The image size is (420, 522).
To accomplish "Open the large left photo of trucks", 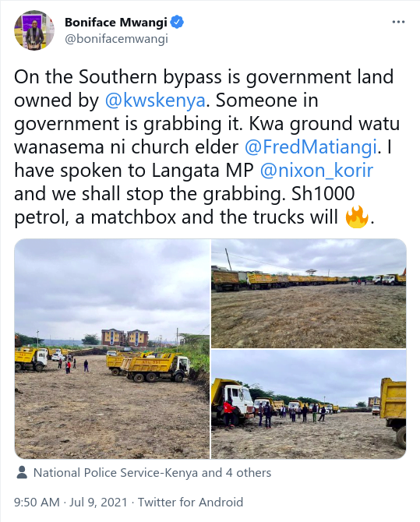I will click(112, 348).
